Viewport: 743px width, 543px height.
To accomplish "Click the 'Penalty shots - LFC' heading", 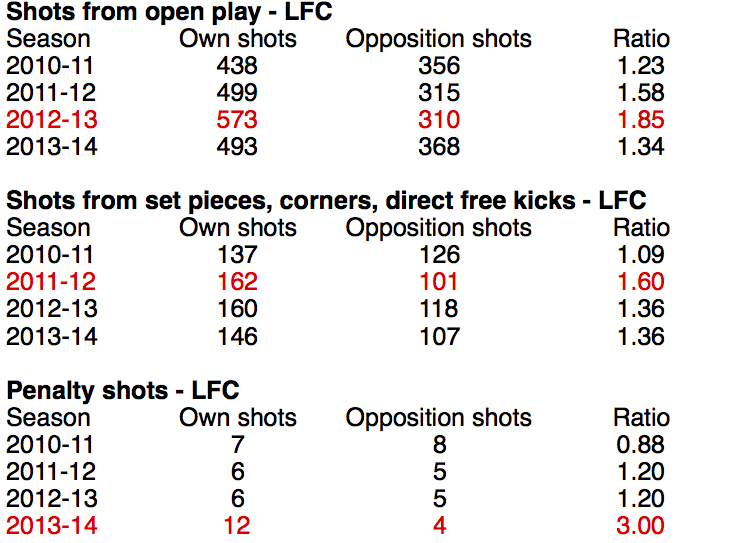I will point(123,390).
